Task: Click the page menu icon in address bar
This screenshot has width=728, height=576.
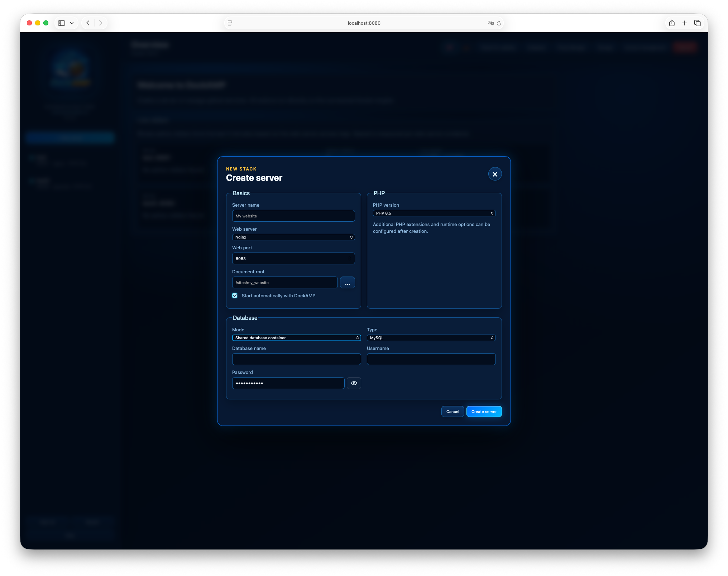Action: 230,23
